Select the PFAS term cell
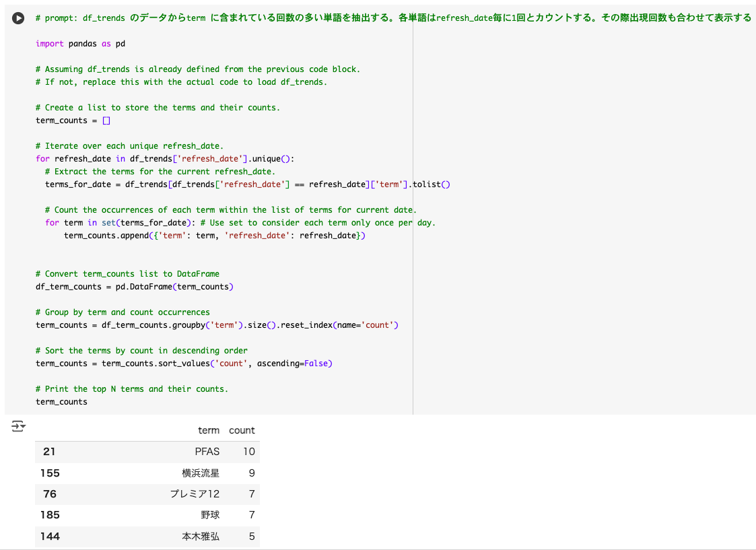This screenshot has width=756, height=550. coord(207,452)
